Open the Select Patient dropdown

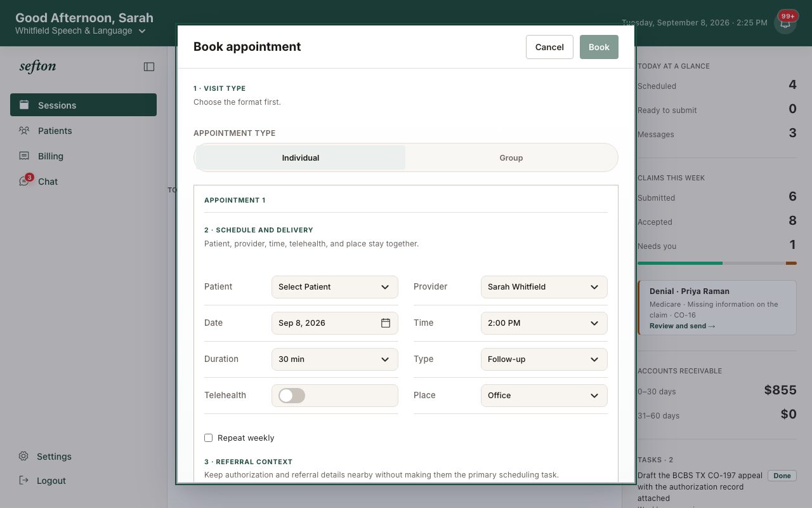click(335, 287)
